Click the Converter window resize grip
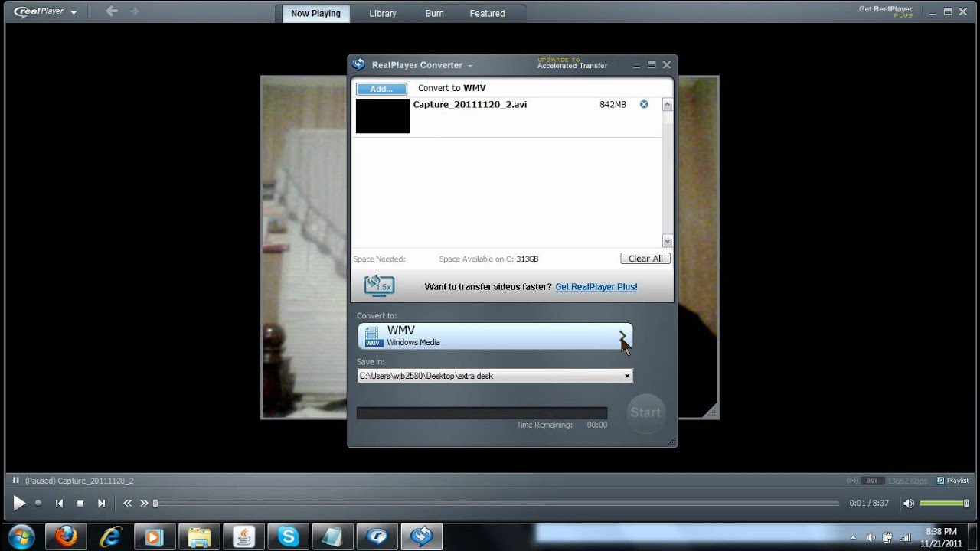This screenshot has width=980, height=551. (x=672, y=441)
